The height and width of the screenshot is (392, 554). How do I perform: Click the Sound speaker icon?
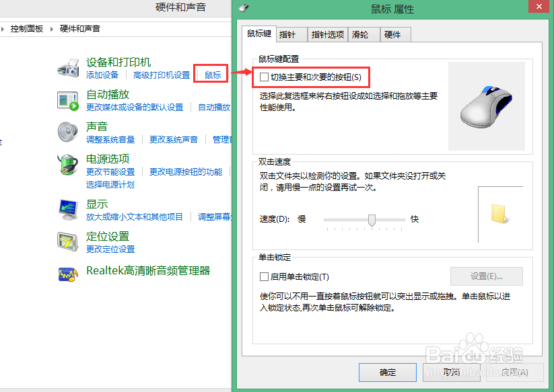67,132
